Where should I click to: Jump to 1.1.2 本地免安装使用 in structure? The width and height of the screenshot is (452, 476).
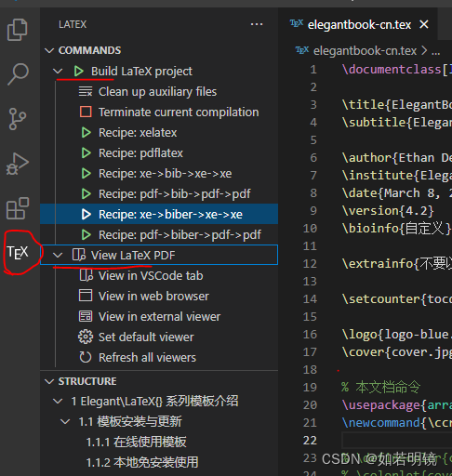[142, 462]
